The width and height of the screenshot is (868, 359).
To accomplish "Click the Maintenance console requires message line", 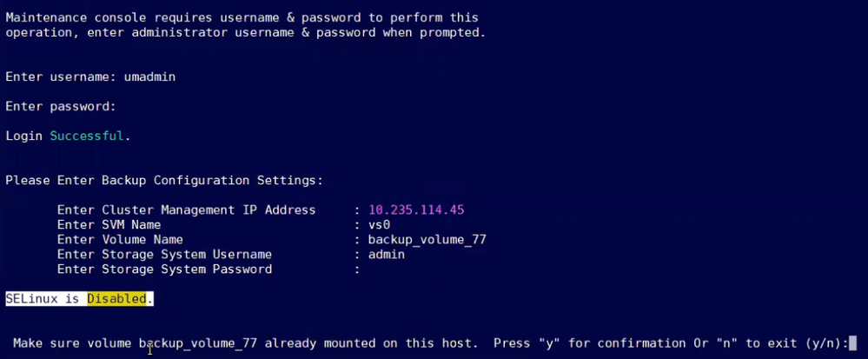I will point(242,17).
